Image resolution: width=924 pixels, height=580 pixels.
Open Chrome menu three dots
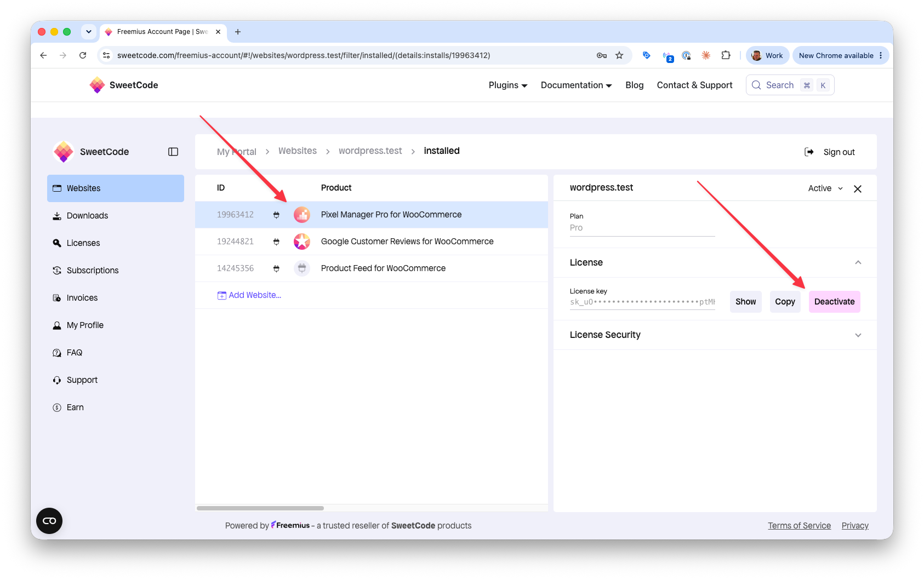click(881, 55)
